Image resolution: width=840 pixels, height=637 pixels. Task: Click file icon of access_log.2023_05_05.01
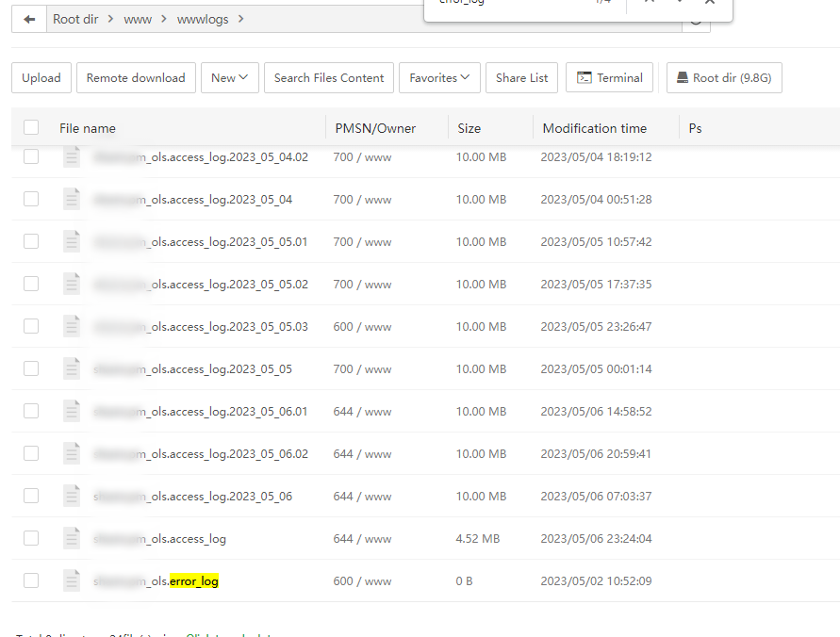coord(72,241)
